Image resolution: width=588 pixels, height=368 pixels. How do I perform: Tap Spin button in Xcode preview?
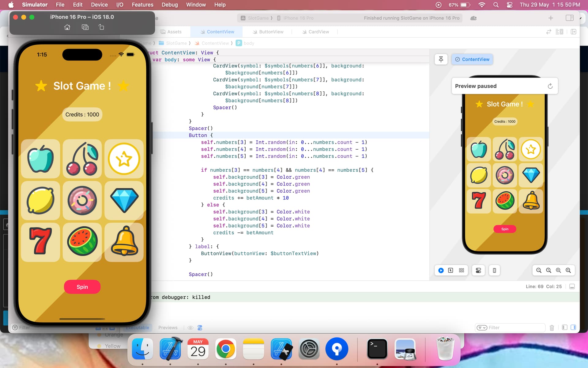click(x=505, y=229)
